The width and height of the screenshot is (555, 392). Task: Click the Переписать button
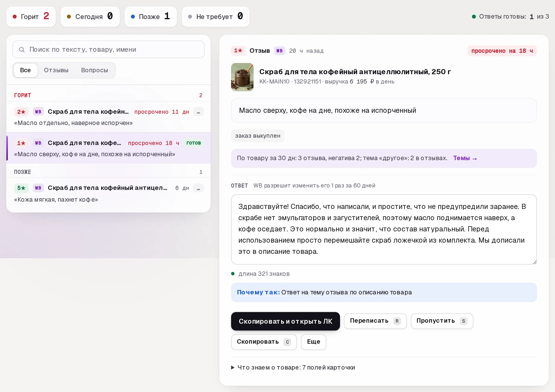pyautogui.click(x=375, y=321)
